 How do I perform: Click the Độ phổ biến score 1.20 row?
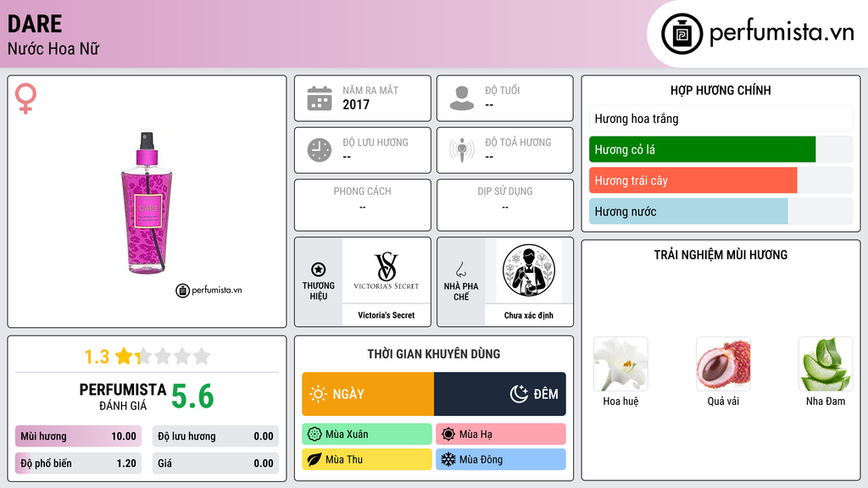[x=78, y=463]
